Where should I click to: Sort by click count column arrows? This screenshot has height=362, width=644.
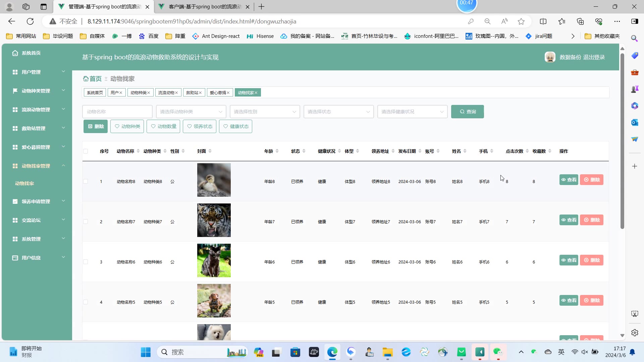[527, 151]
